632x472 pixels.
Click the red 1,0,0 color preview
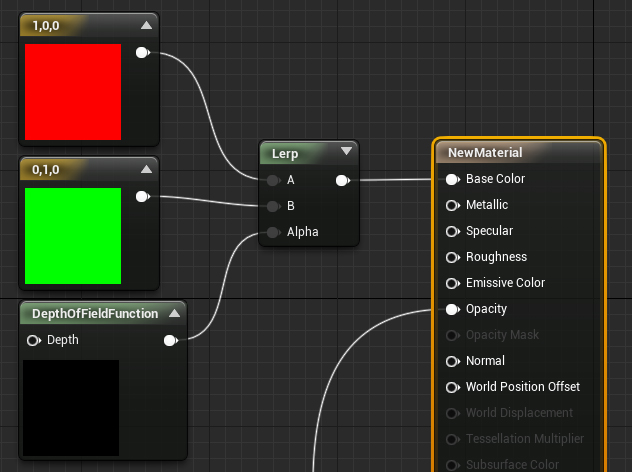(x=73, y=92)
